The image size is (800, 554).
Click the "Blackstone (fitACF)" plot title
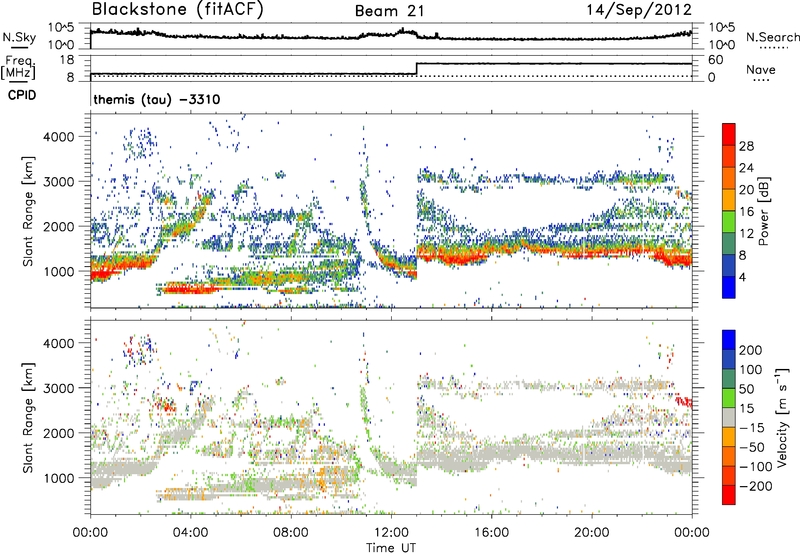coord(178,10)
